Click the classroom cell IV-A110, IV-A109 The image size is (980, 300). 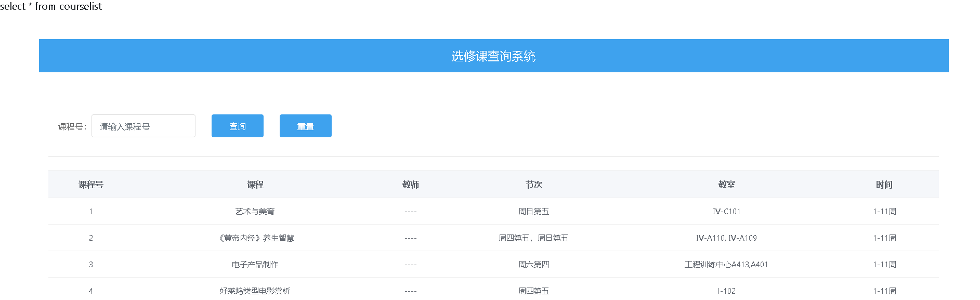pos(727,238)
